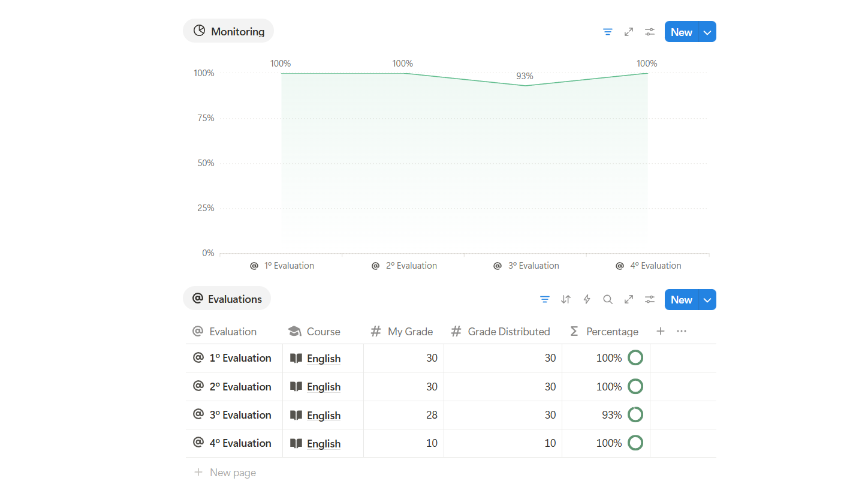Open sort options in Evaluations toolbar
This screenshot has width=868, height=493.
coord(566,299)
